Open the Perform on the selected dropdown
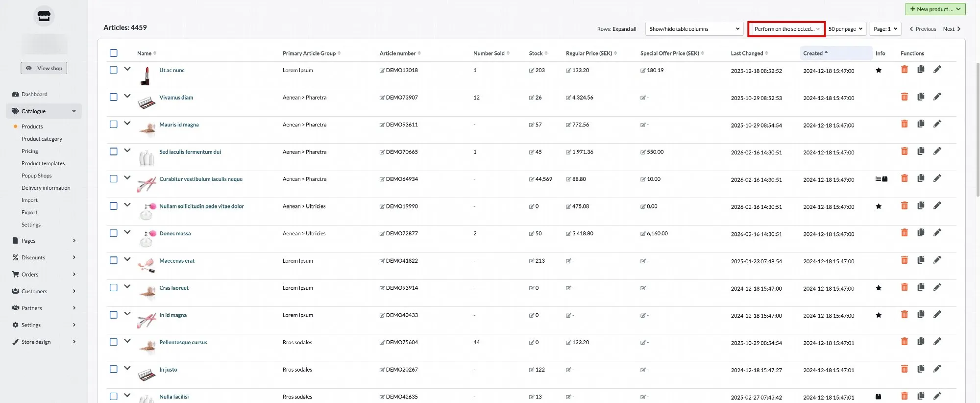 [x=786, y=29]
